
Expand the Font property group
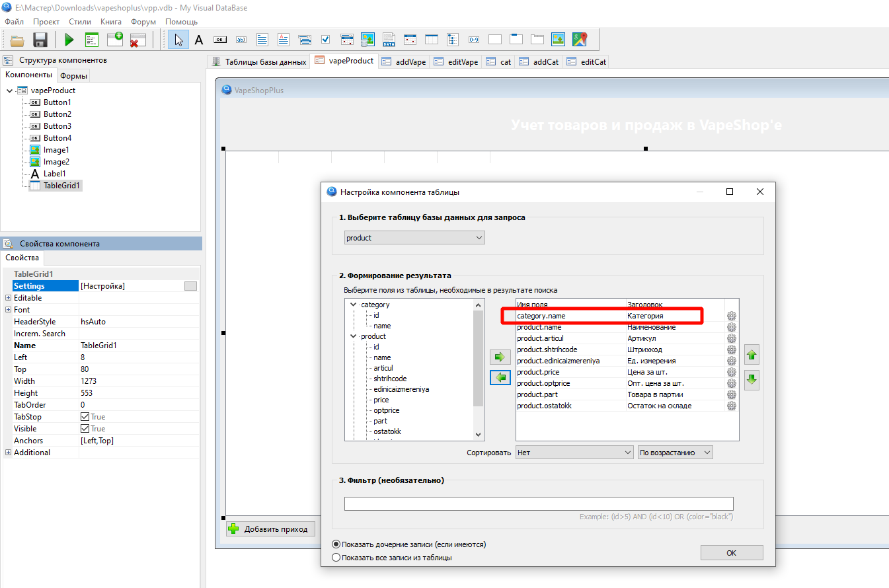[8, 310]
